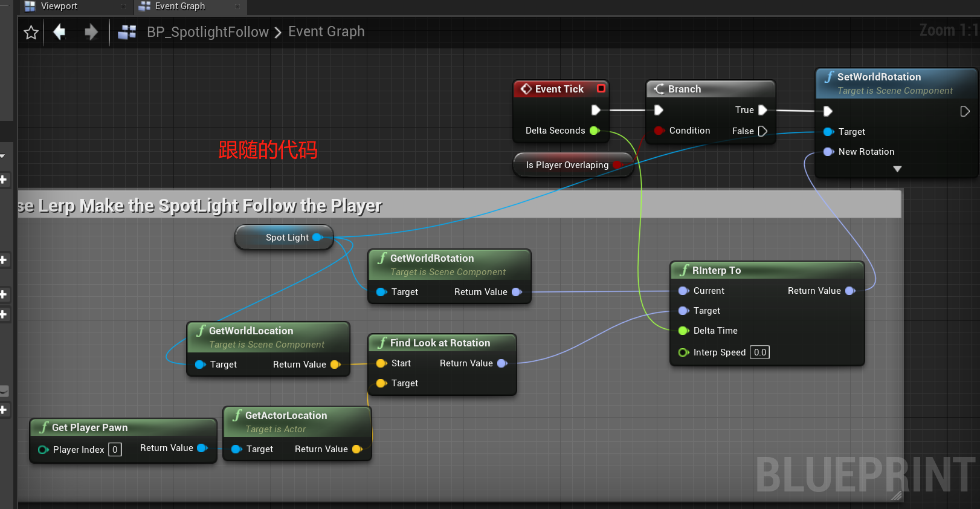
Task: Select the GetWorldLocation node header
Action: click(268, 337)
